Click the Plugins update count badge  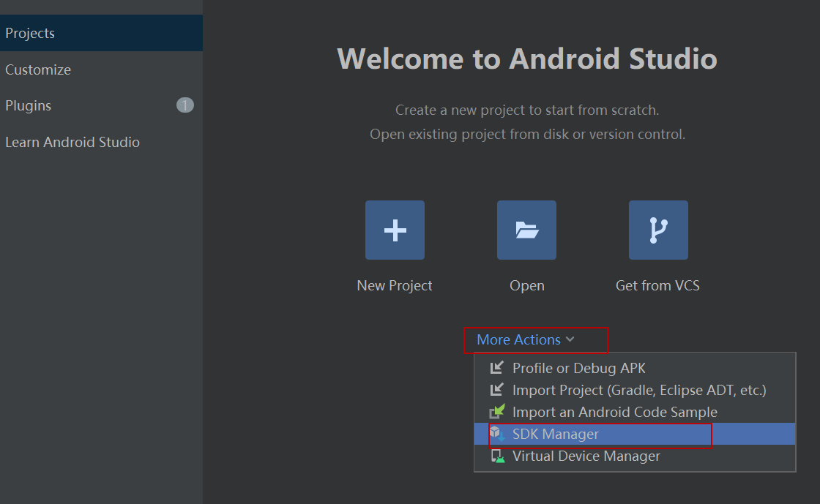(185, 105)
